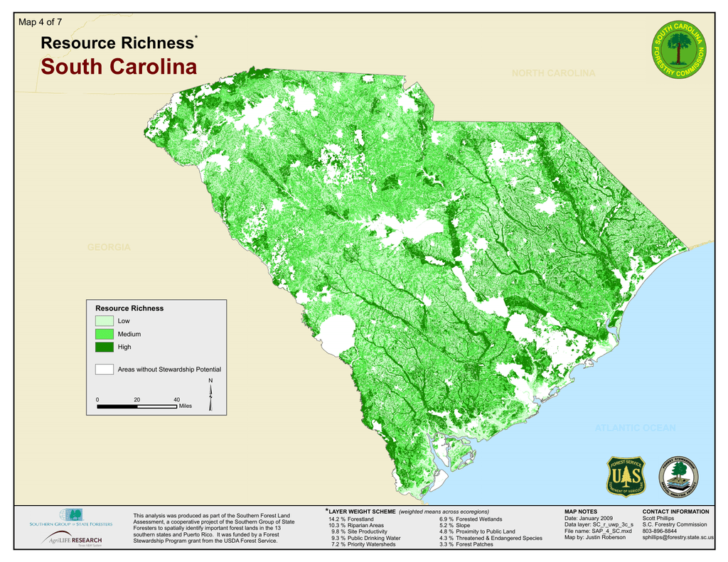Select the Medium green color swatch
This screenshot has width=728, height=562.
pyautogui.click(x=103, y=334)
